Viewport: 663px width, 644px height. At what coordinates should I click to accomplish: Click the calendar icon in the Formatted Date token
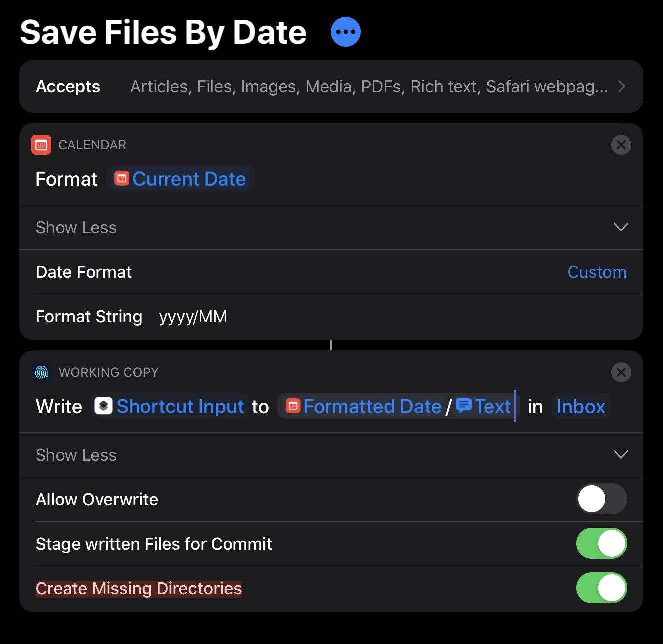pyautogui.click(x=292, y=406)
